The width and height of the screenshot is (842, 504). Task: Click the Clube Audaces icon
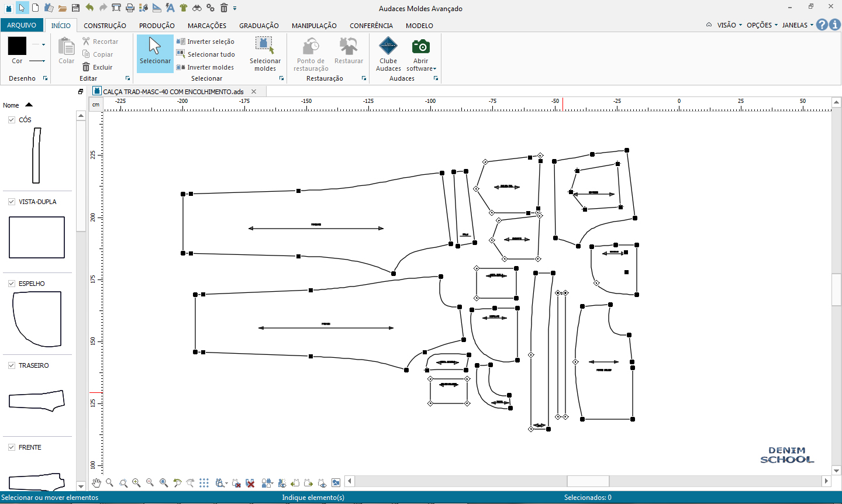click(388, 54)
